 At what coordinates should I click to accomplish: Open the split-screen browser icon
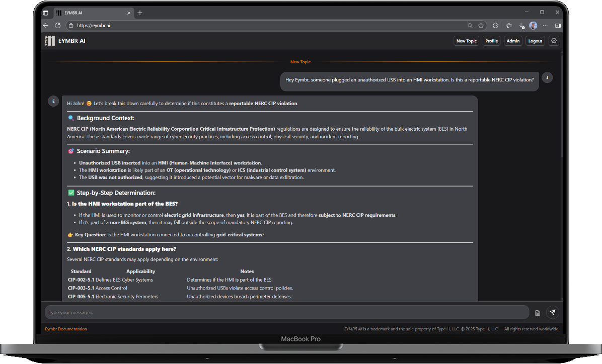(x=557, y=26)
